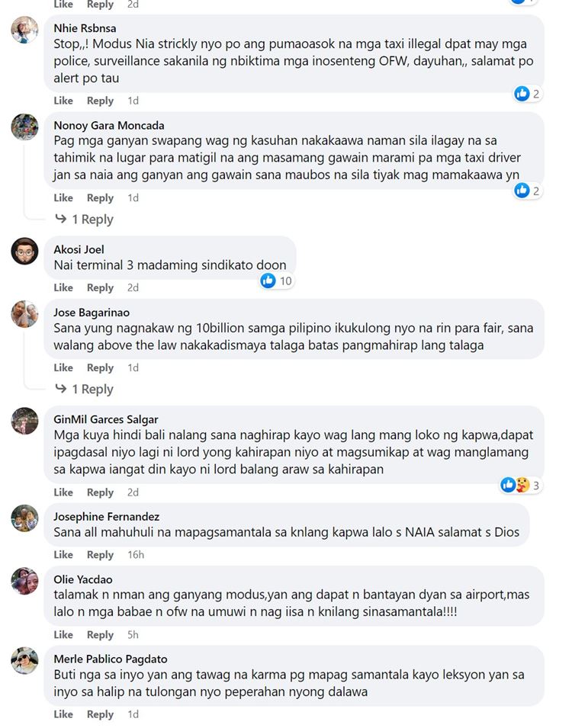The image size is (572, 728).
Task: Reply to Merle Pablico Pagdato's comment
Action: [x=101, y=714]
